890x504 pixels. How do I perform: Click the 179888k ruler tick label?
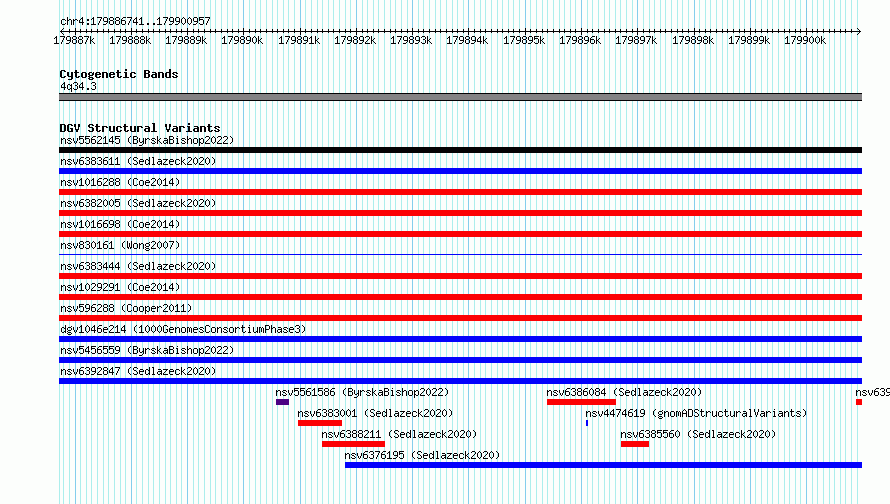coord(130,40)
